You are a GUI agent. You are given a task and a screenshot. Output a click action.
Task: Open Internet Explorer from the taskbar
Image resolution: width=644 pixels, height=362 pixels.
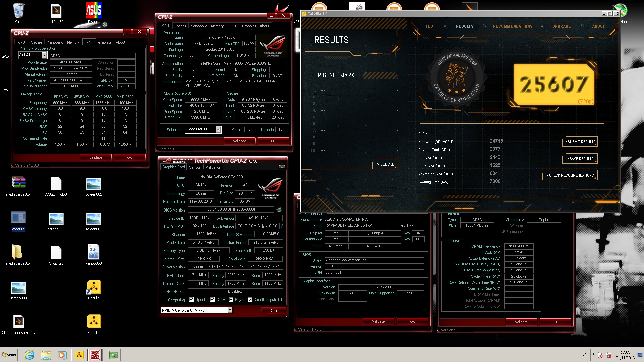tap(30, 355)
